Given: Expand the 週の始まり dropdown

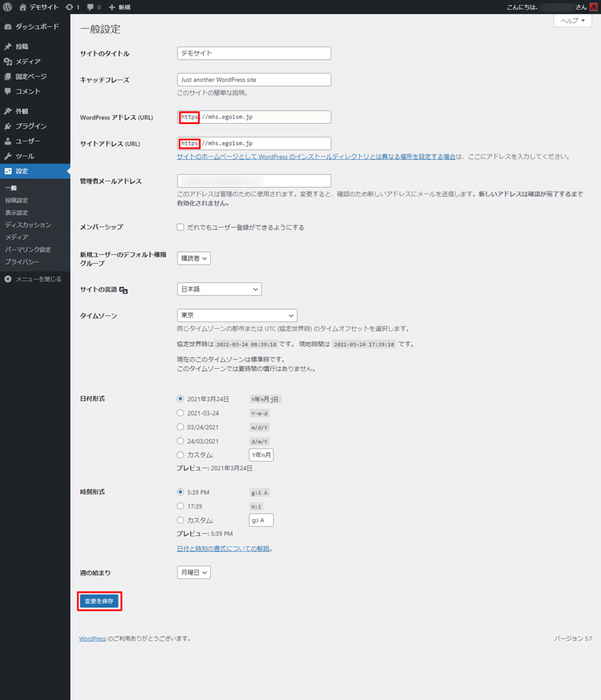Looking at the screenshot, I should pyautogui.click(x=193, y=572).
